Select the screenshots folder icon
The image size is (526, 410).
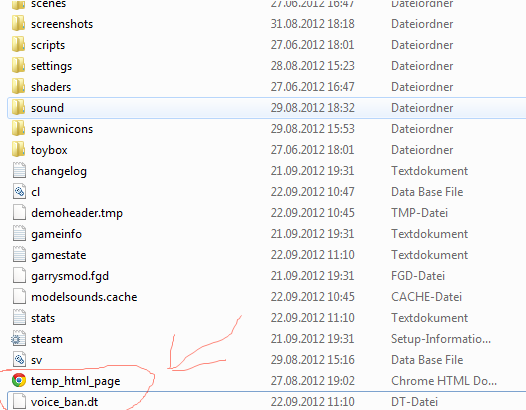click(x=18, y=24)
